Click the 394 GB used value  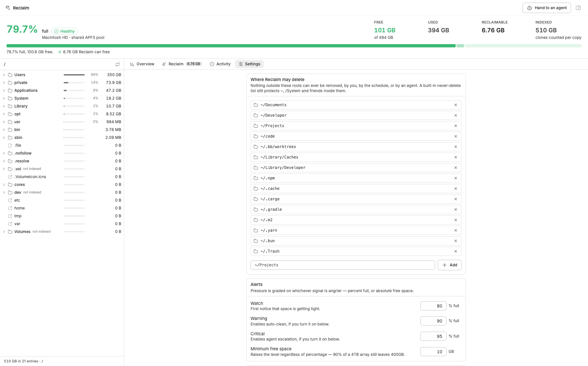click(x=438, y=30)
